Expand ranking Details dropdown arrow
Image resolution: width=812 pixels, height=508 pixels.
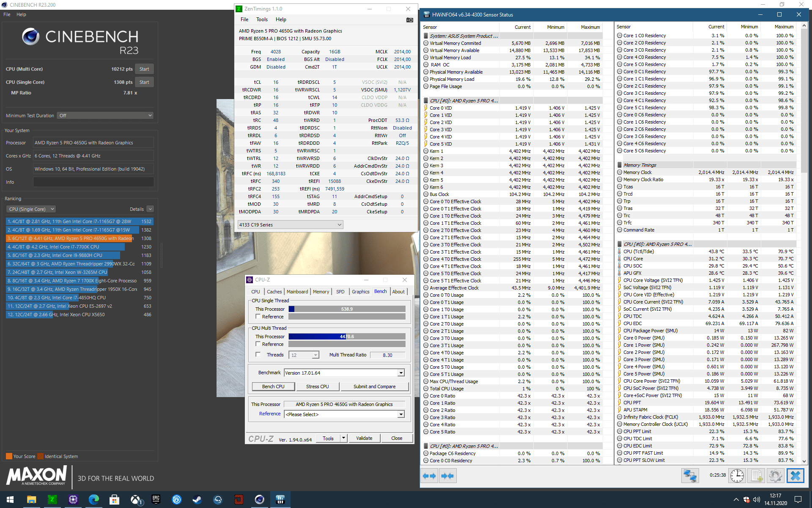[x=150, y=209]
